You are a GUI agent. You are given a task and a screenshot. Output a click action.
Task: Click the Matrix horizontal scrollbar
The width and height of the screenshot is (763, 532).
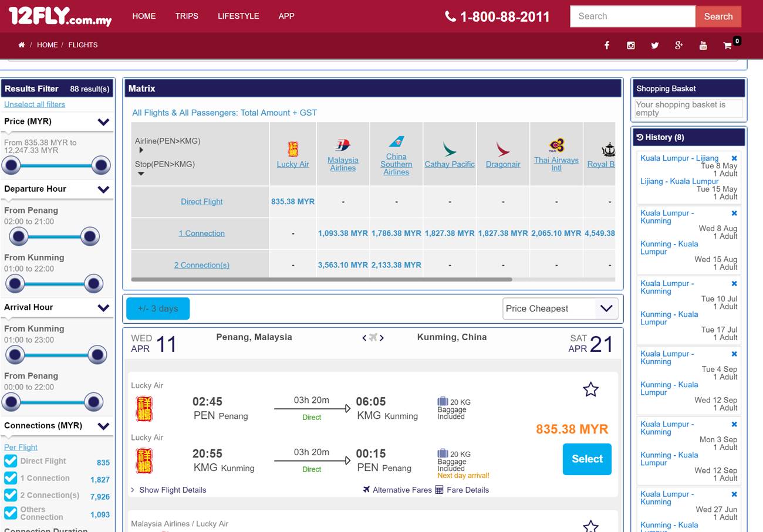(x=322, y=280)
